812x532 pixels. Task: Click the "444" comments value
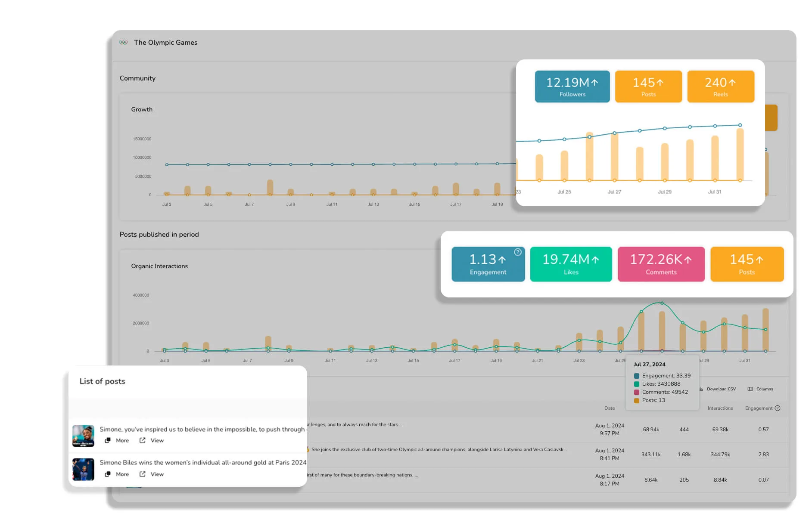pos(684,430)
